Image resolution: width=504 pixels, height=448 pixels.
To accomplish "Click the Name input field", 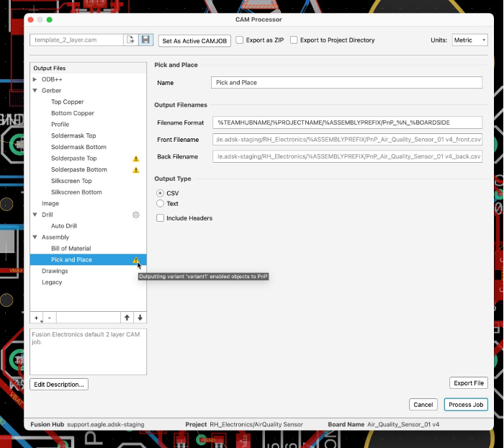I will pos(346,82).
